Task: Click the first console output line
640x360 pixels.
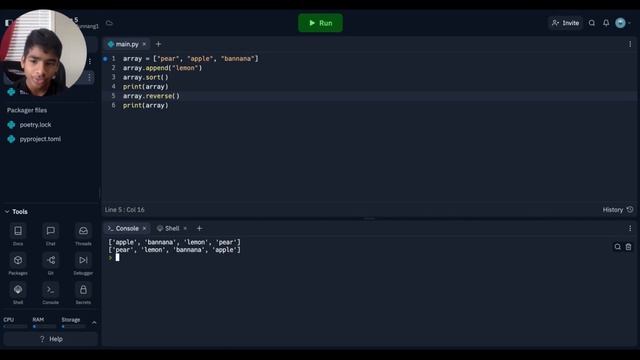Action: click(x=174, y=242)
